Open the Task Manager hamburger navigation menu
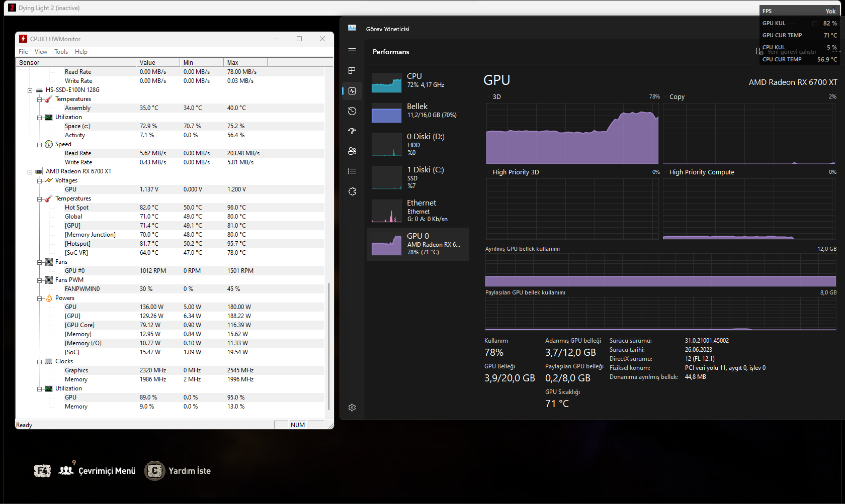 pos(352,51)
